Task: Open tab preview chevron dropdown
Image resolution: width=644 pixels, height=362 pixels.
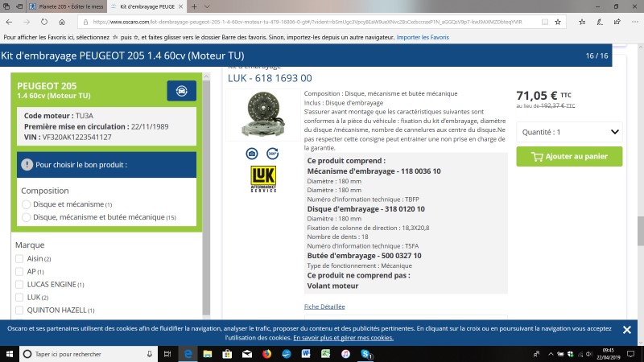Action: (207, 6)
